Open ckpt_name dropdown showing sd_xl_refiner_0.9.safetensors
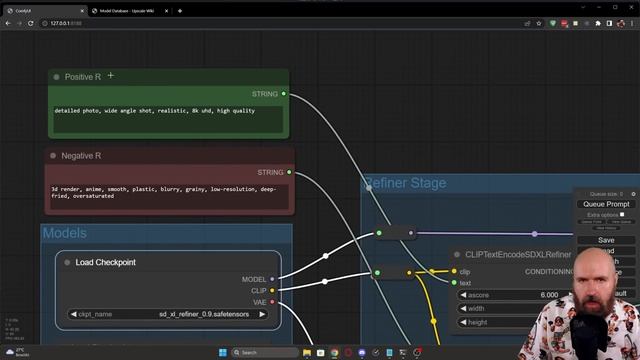 [168, 314]
